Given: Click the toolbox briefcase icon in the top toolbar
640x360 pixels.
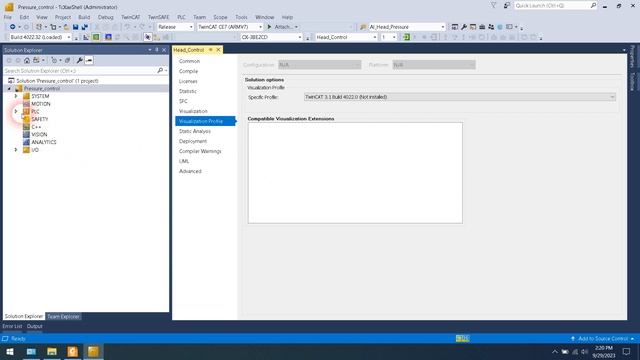Looking at the screenshot, I should 482,27.
